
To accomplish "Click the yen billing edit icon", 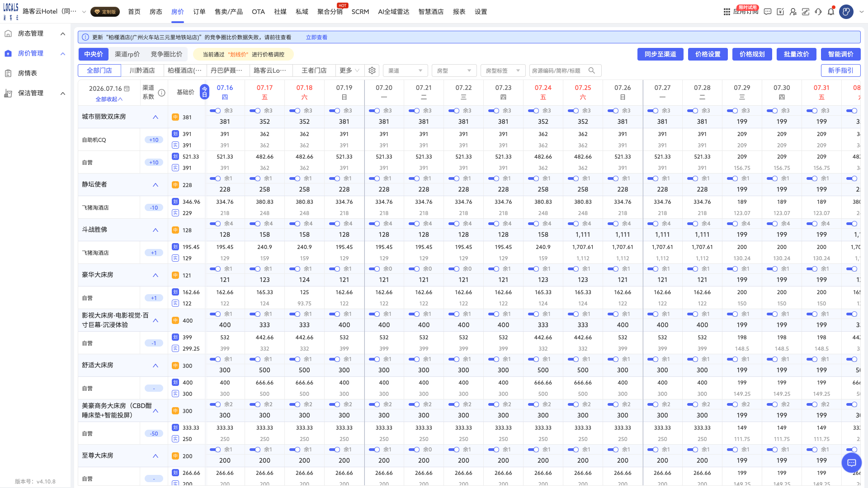I will 780,12.
